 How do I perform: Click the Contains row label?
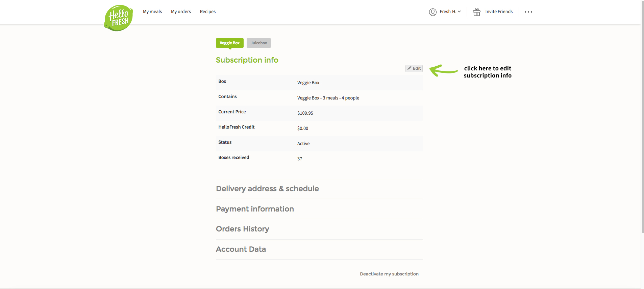(x=227, y=96)
